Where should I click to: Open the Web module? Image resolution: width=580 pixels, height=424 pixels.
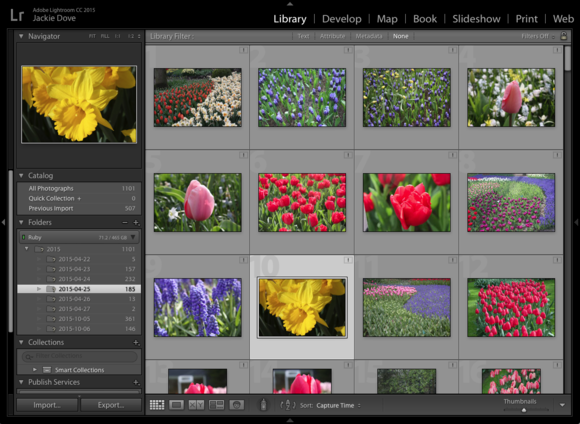tap(563, 19)
